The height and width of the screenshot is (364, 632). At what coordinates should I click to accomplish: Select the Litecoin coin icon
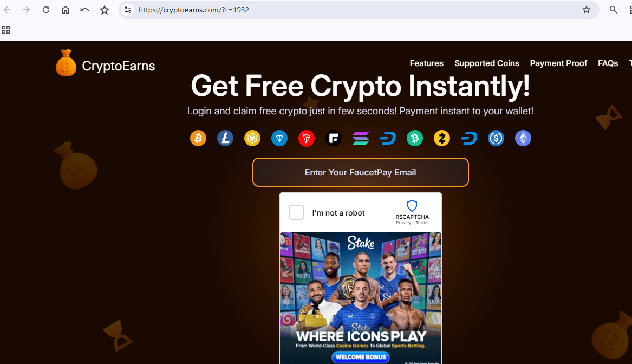[x=225, y=138]
